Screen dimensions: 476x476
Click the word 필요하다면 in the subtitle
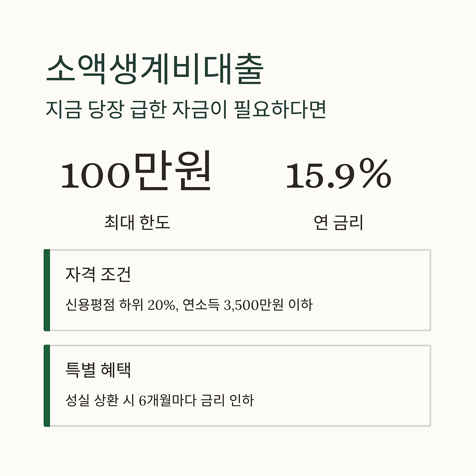[x=280, y=109]
